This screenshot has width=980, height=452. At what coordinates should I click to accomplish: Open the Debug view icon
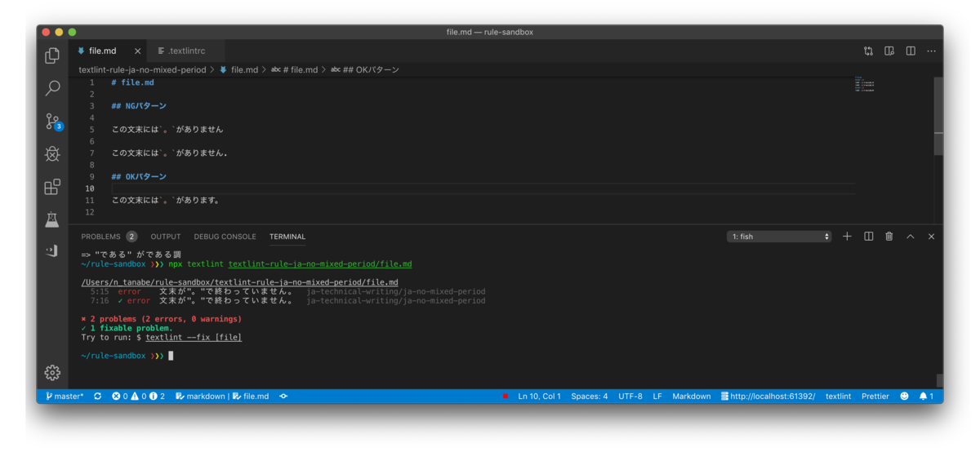[52, 154]
